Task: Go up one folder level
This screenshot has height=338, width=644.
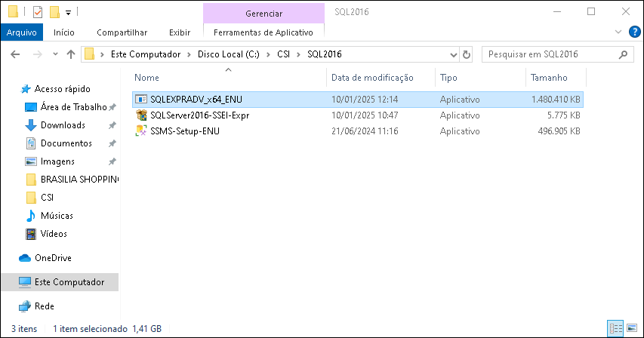Action: pos(71,54)
